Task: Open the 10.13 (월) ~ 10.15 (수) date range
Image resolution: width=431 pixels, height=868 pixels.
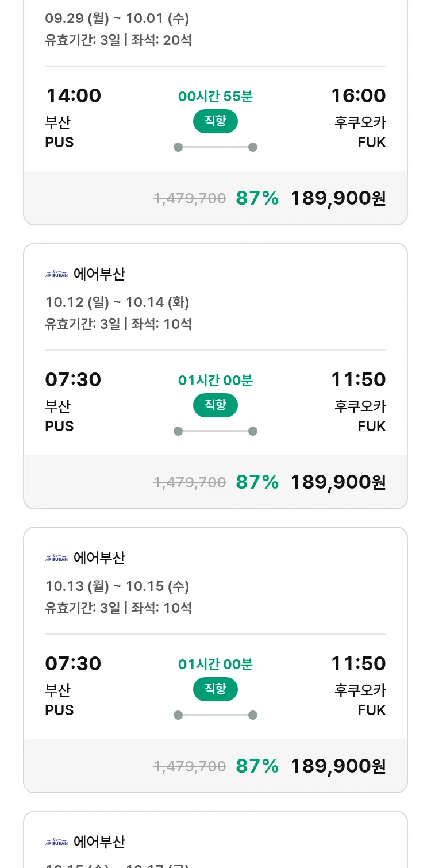Action: tap(117, 586)
